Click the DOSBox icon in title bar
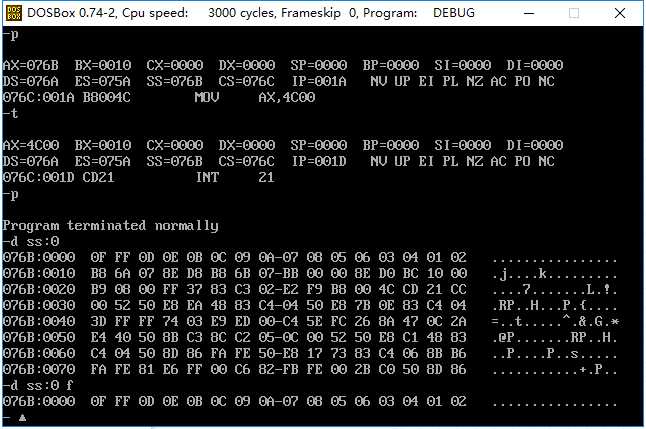This screenshot has width=646, height=429. (14, 13)
